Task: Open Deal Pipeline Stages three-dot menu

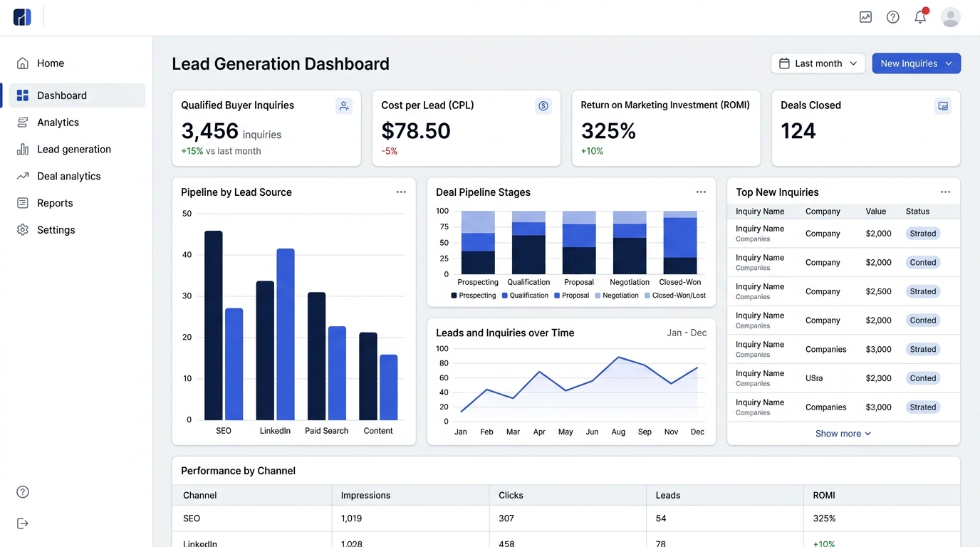Action: 701,192
